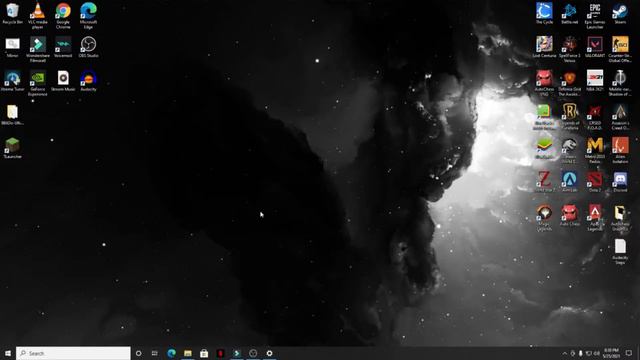Viewport: 640px width, 360px height.
Task: Switch to OBS Studio on the taskbar
Action: 253,353
